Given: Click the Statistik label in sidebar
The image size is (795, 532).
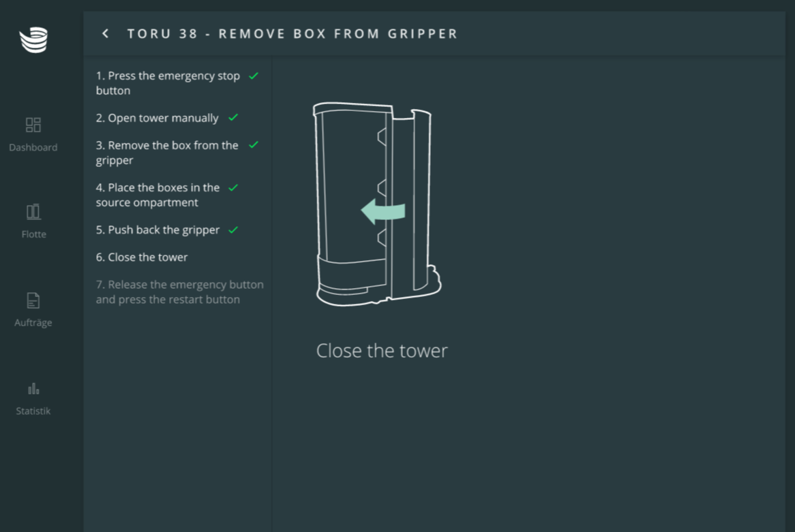Looking at the screenshot, I should click(x=33, y=411).
